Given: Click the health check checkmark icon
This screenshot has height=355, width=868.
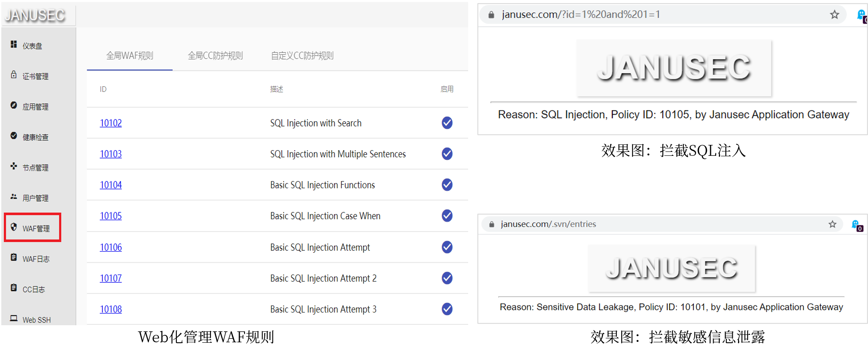Looking at the screenshot, I should (x=14, y=136).
